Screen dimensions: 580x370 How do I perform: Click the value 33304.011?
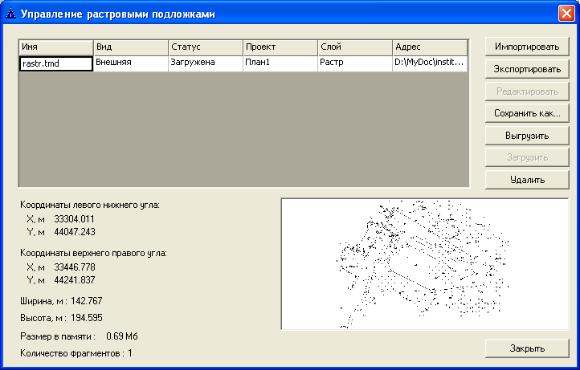click(74, 219)
